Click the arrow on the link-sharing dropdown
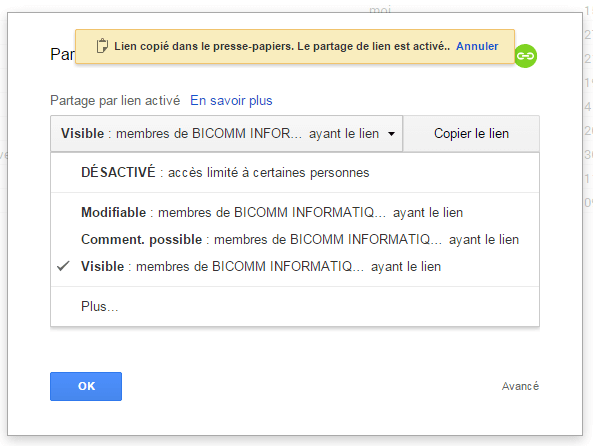593x446 pixels. (x=391, y=134)
